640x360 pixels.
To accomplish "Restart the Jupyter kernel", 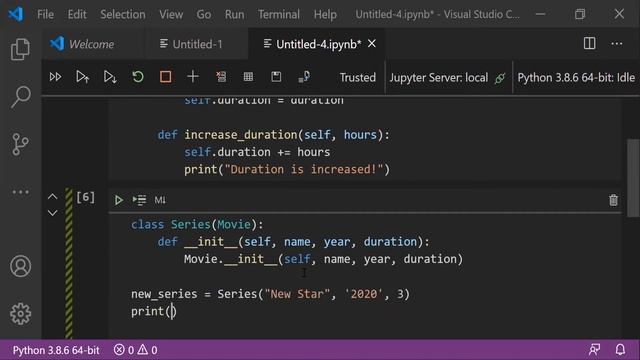I will (x=138, y=77).
